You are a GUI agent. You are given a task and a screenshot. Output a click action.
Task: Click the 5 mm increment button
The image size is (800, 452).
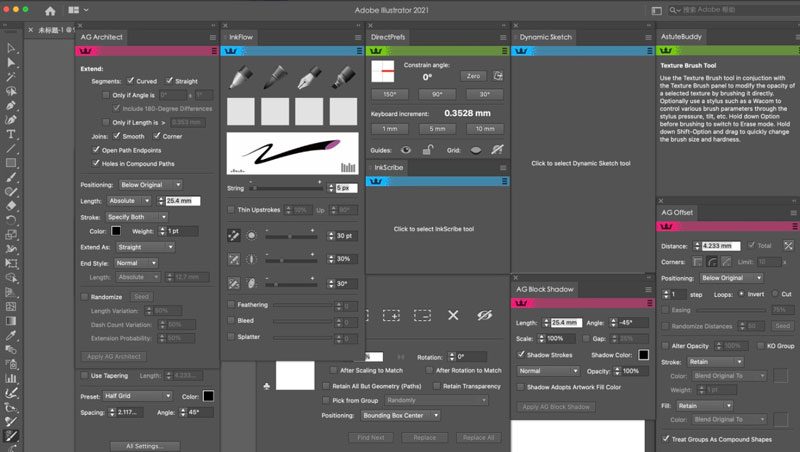437,129
